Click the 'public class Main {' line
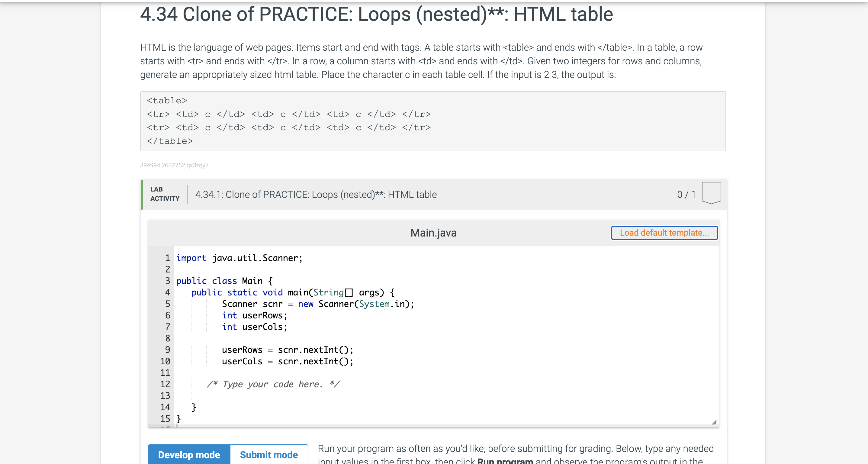868x464 pixels. click(x=224, y=281)
